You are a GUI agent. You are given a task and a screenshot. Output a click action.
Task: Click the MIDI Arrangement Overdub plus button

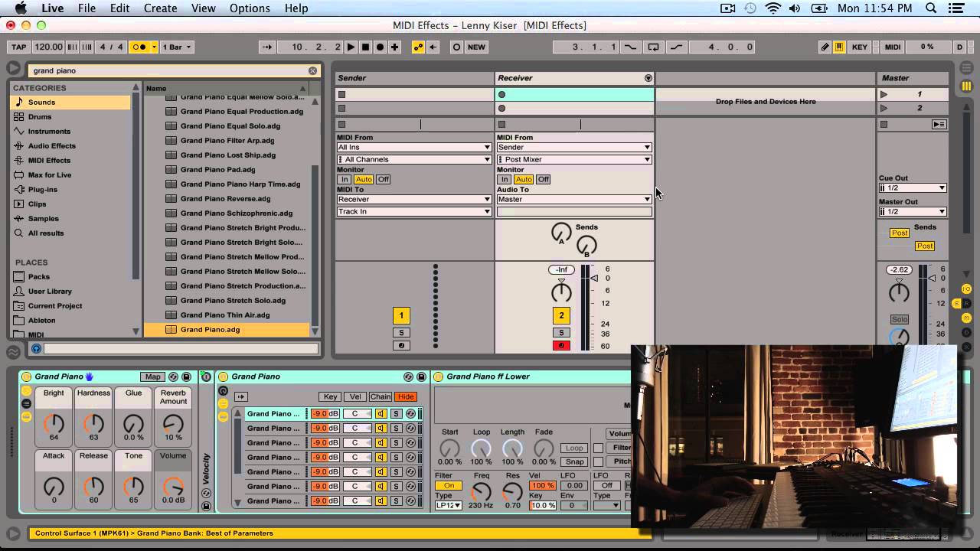pyautogui.click(x=394, y=47)
